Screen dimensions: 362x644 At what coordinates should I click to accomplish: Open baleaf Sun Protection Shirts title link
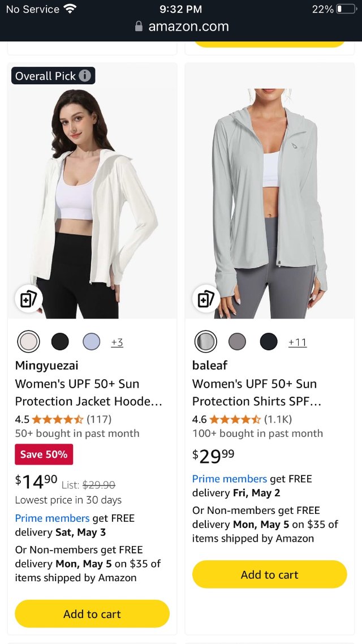tap(257, 392)
